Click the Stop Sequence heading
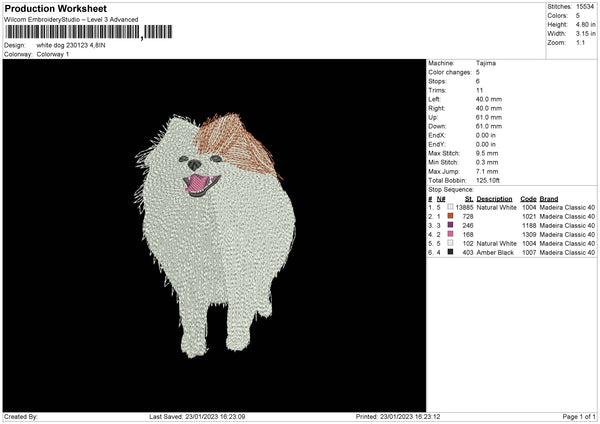 (x=451, y=190)
